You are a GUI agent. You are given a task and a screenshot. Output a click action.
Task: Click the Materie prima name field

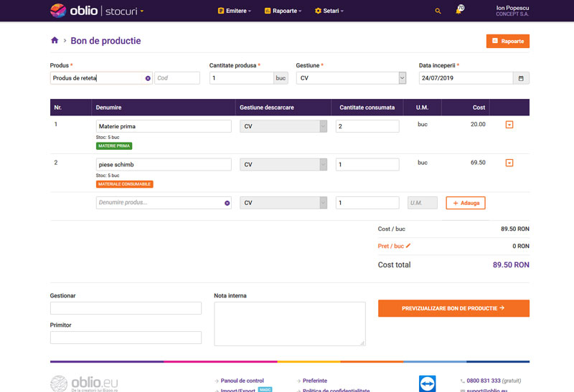pos(164,126)
